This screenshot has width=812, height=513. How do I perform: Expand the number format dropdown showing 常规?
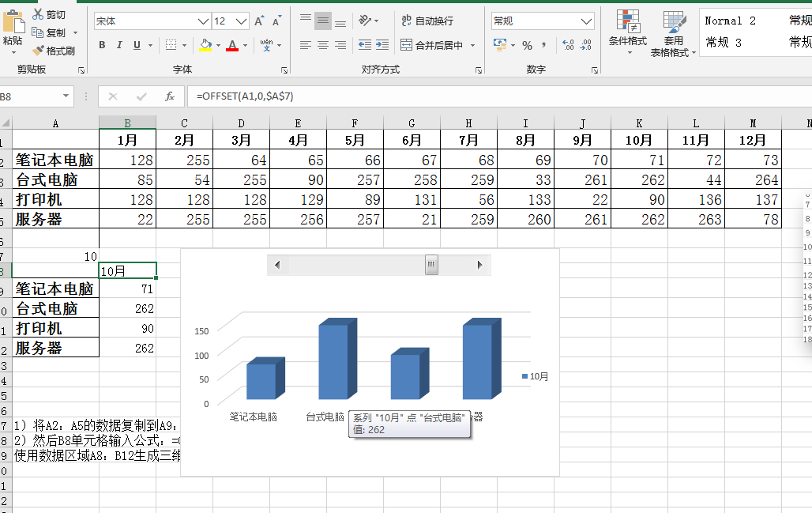click(x=586, y=21)
